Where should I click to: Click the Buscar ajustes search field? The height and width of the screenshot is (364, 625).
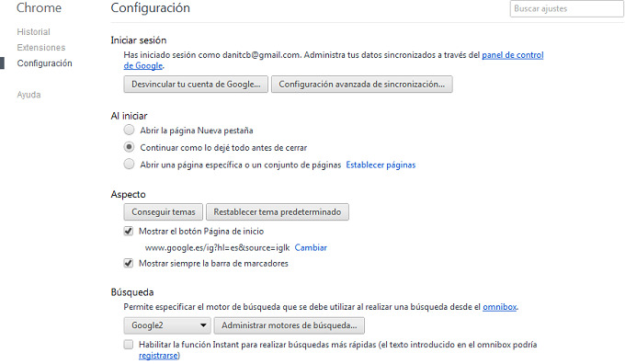(566, 9)
